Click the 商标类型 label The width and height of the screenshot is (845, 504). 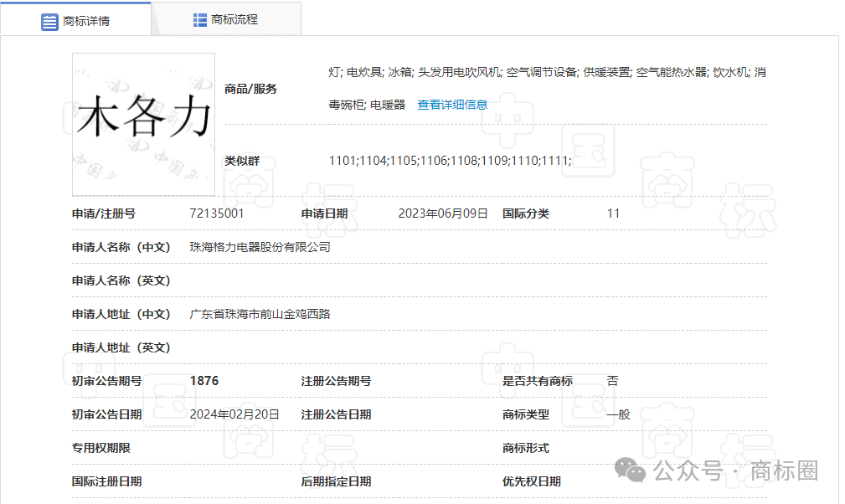click(x=525, y=414)
